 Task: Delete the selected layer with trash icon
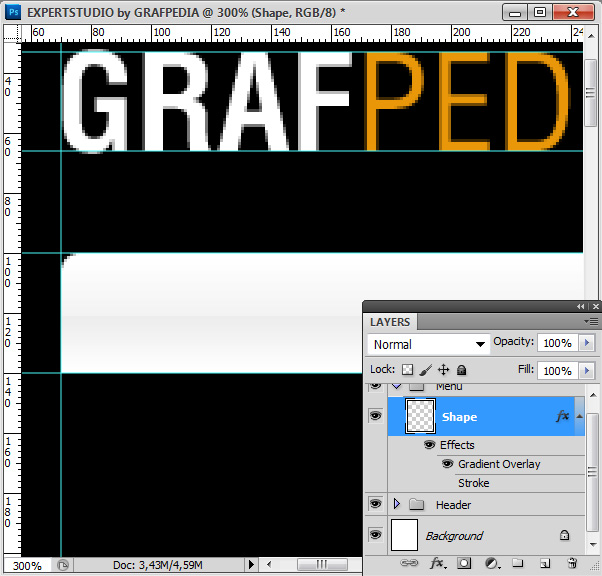pos(572,563)
